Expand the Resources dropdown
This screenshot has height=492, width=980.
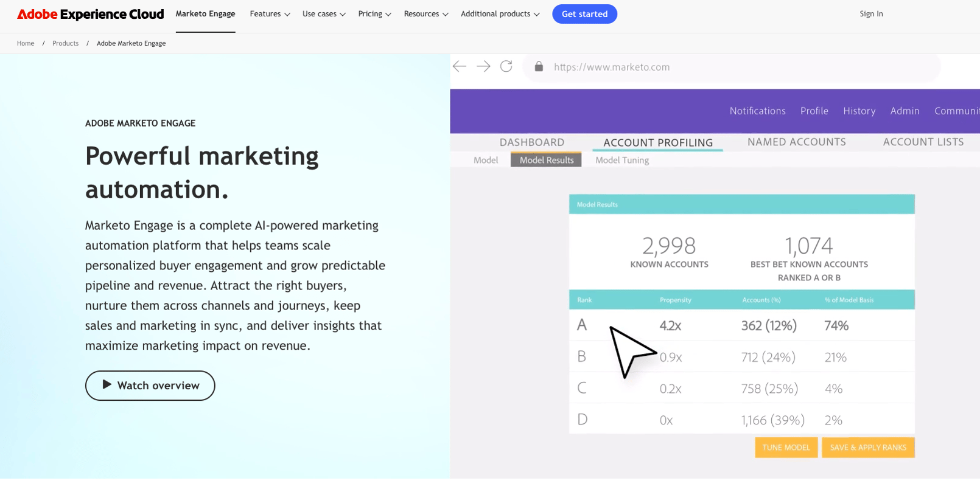click(426, 14)
